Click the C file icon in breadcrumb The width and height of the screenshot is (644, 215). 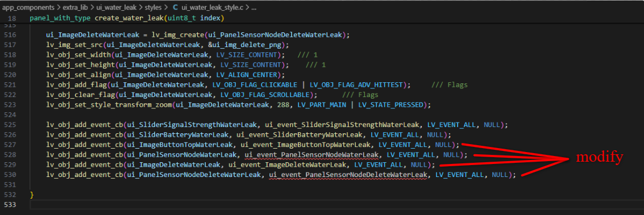click(x=176, y=7)
